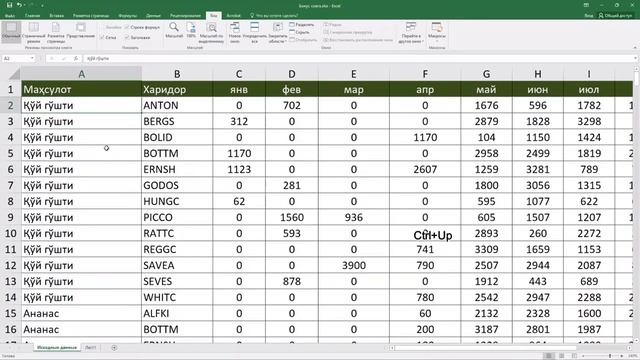The height and width of the screenshot is (360, 640).
Task: Switch to Page Layout (Разметка страницы) view
Action: (x=56, y=33)
